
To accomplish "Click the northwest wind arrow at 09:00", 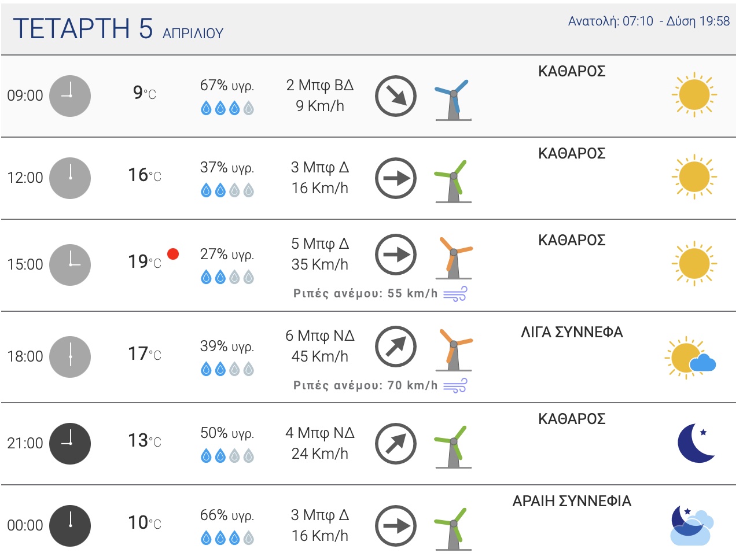I will point(396,95).
